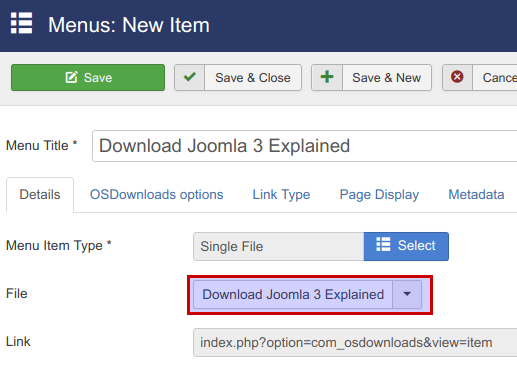The width and height of the screenshot is (517, 371).
Task: Click the list icon on Select button
Action: tap(383, 244)
